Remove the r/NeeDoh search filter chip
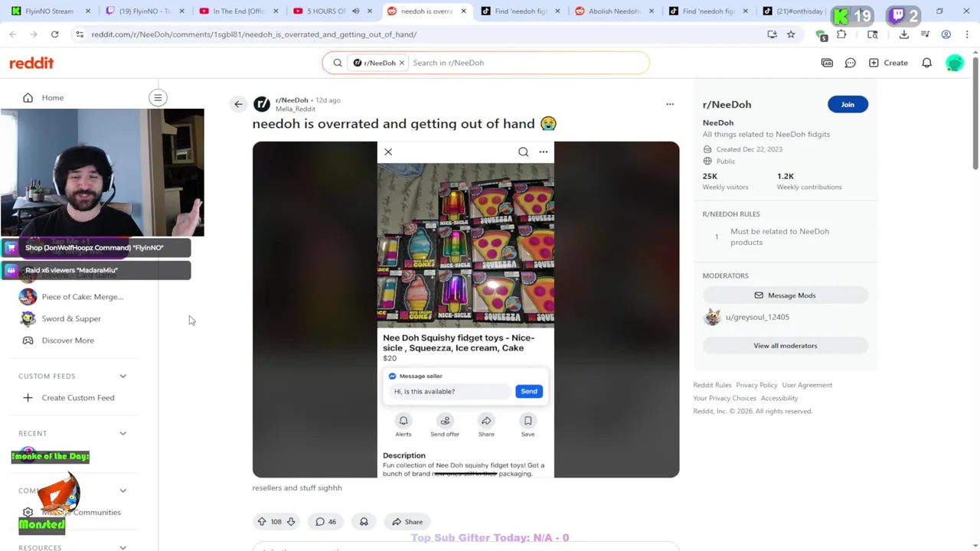This screenshot has width=980, height=551. coord(402,63)
